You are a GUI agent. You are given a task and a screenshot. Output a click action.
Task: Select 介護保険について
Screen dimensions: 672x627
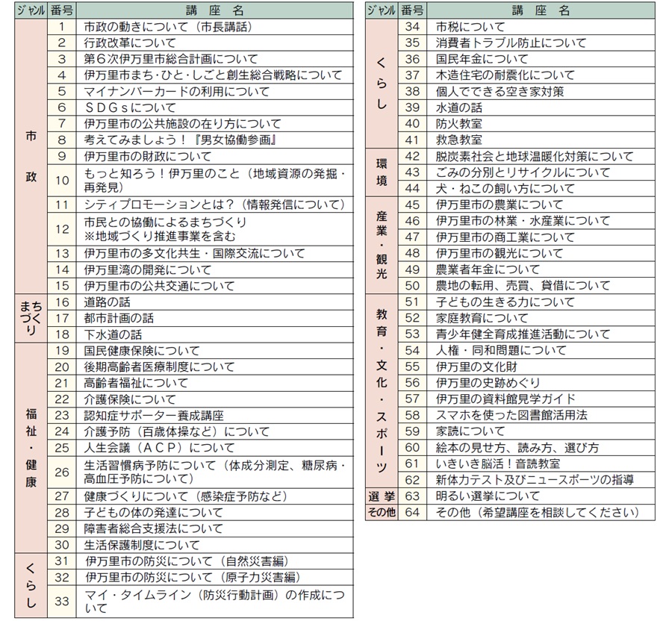[130, 399]
